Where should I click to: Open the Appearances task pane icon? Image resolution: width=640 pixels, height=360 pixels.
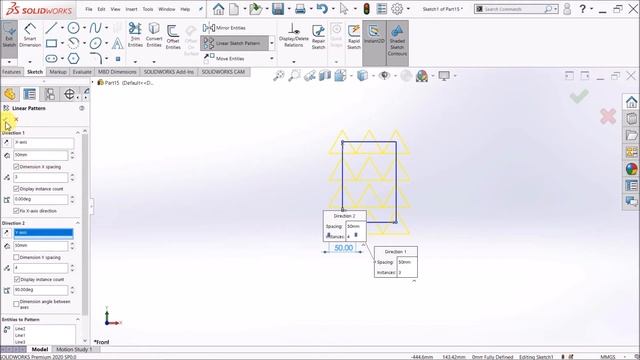631,169
